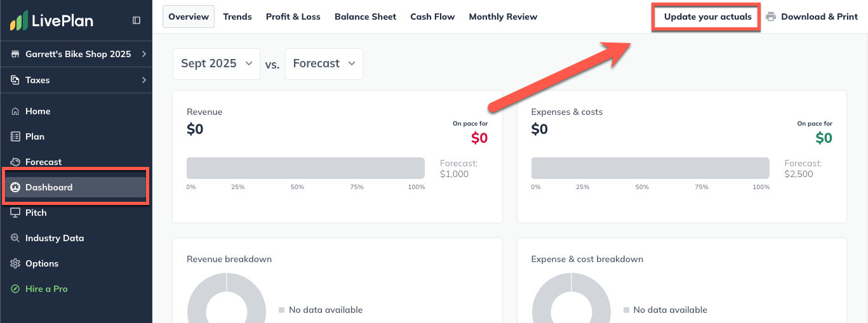Open the Forecast comparison dropdown
868x323 pixels.
(x=324, y=63)
